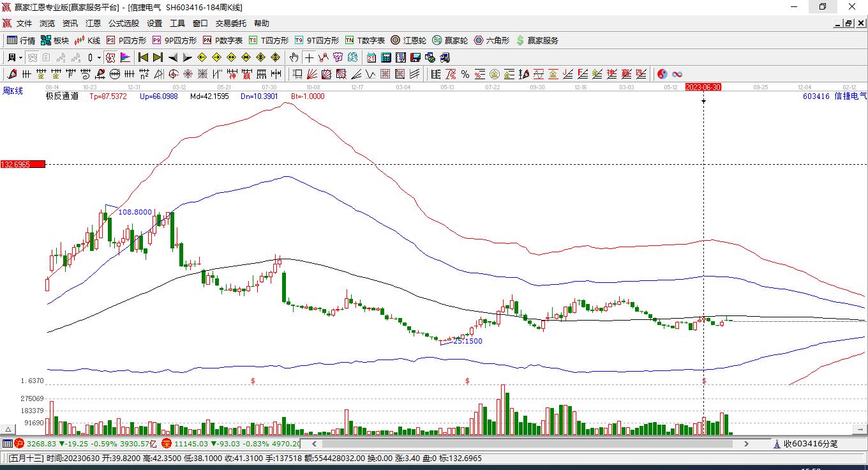Click the floppy disk save icon
868x470 pixels.
[x=415, y=57]
